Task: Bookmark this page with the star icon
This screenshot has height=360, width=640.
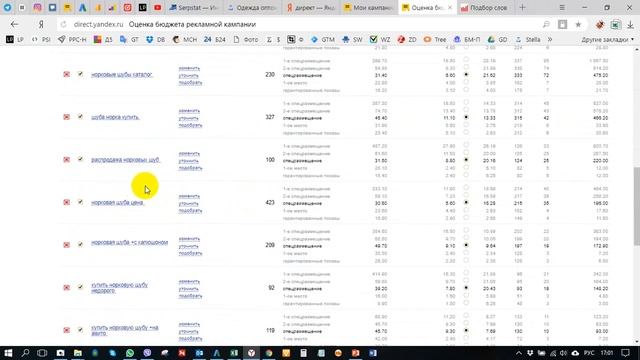Action: point(578,24)
